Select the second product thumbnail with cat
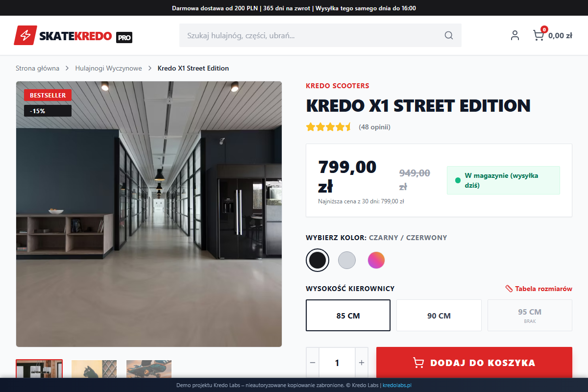Screen dimensions: 588x392 [94, 369]
